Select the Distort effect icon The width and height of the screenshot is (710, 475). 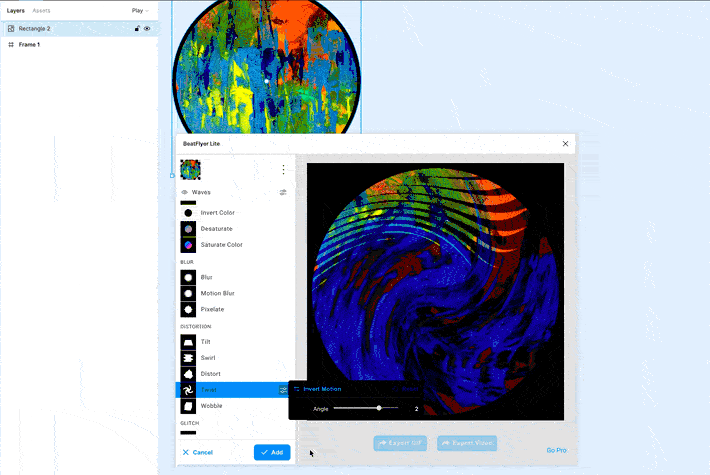[188, 374]
